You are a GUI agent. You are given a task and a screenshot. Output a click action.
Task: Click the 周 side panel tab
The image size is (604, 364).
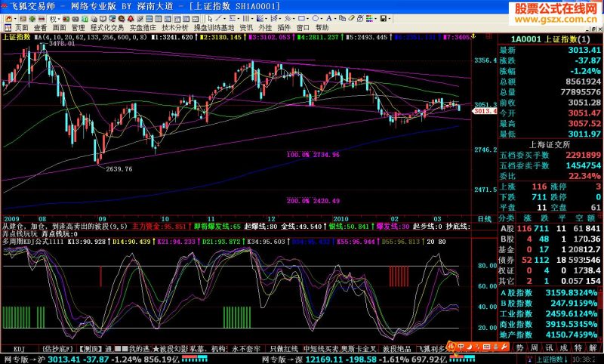click(x=534, y=348)
